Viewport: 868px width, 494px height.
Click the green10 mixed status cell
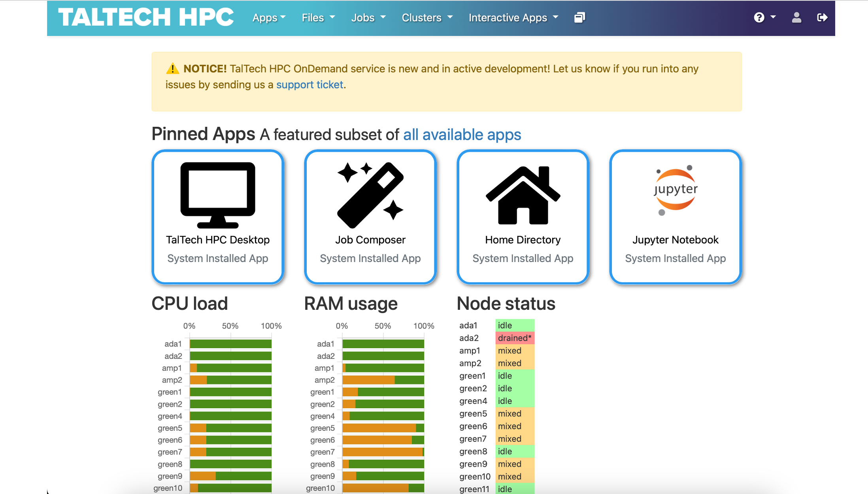(x=515, y=477)
